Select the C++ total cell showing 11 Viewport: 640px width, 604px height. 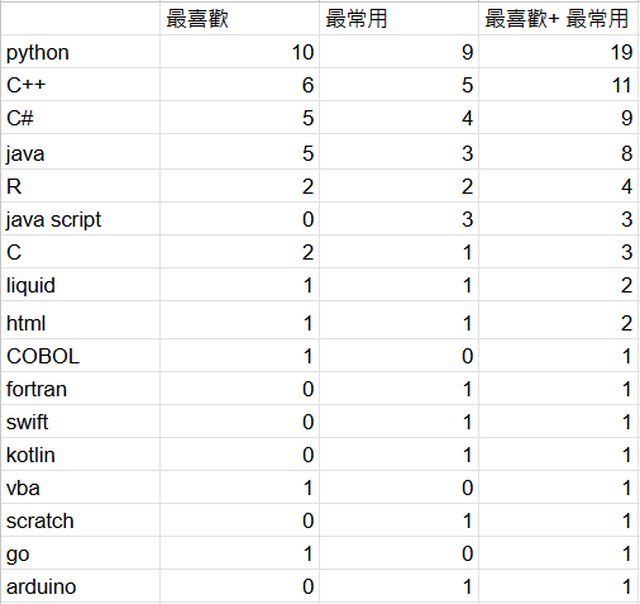click(558, 86)
